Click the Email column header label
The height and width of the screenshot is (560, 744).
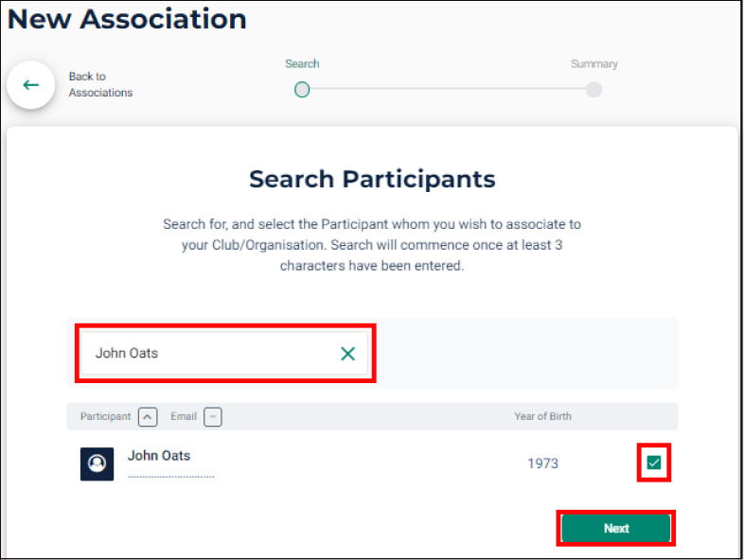pos(184,416)
